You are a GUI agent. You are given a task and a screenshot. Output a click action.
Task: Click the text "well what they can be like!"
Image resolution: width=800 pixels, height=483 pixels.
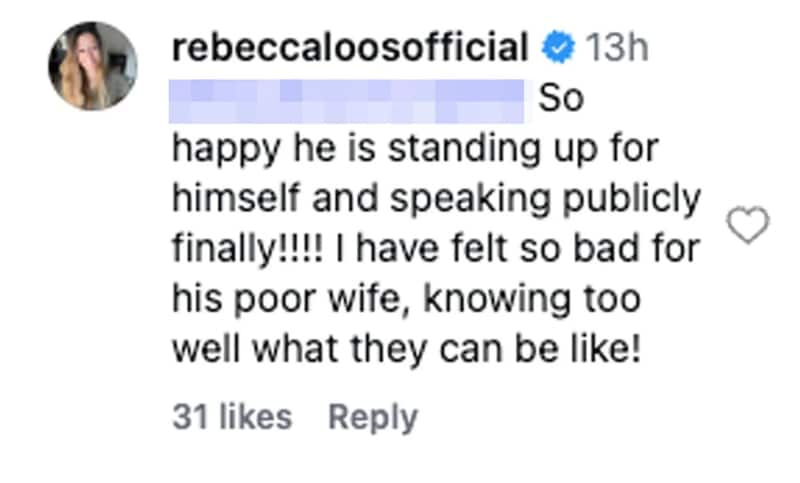click(404, 349)
